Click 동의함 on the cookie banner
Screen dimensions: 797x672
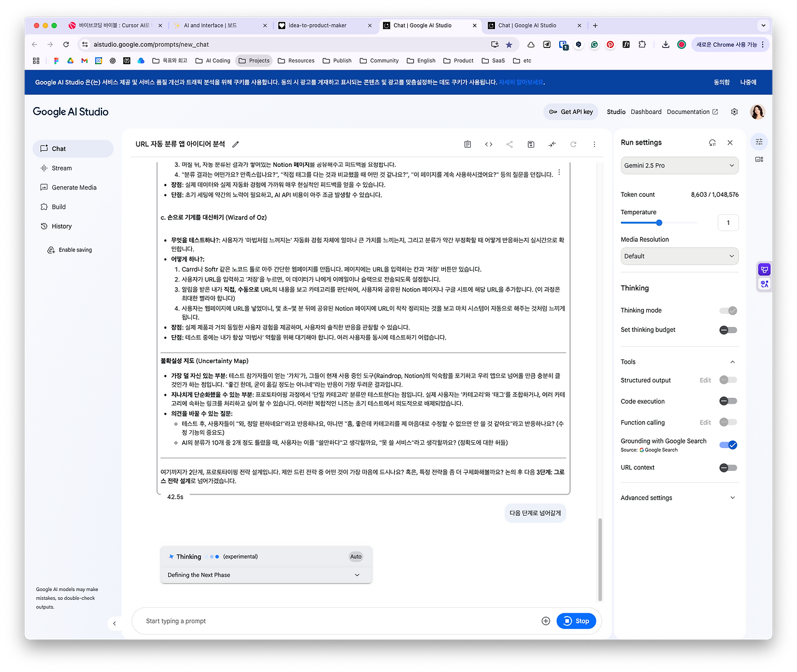pos(722,82)
